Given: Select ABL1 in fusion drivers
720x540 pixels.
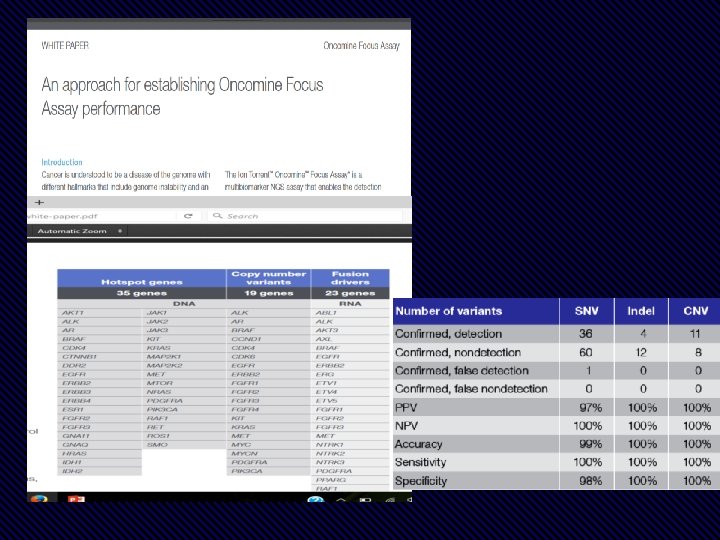Looking at the screenshot, I should [326, 313].
